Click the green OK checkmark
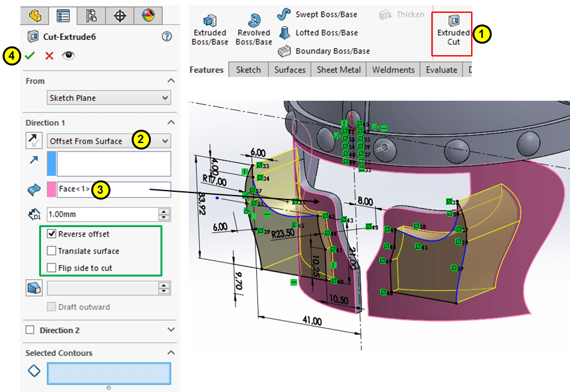570x392 pixels. (30, 56)
